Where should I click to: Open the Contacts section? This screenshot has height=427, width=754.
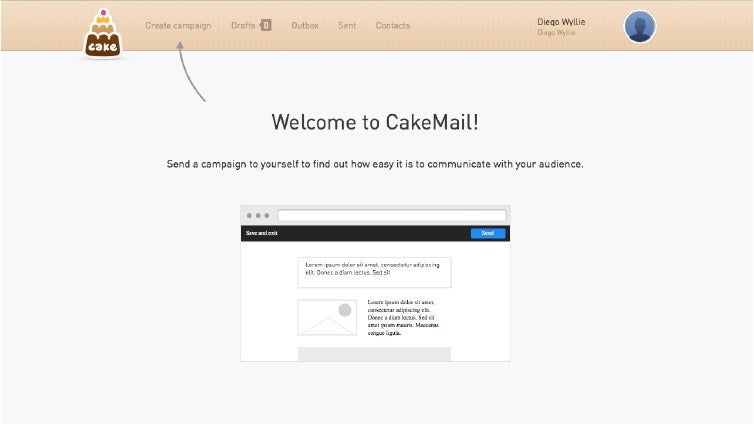coord(393,25)
